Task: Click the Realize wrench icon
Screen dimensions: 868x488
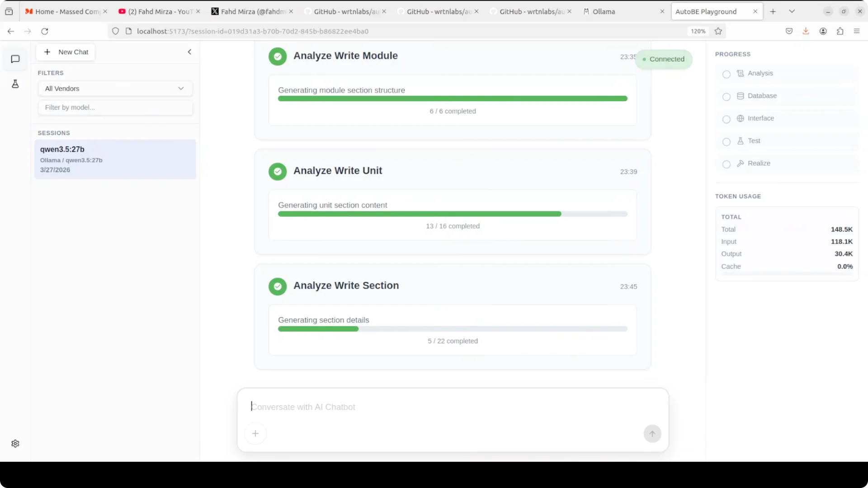Action: tap(741, 164)
